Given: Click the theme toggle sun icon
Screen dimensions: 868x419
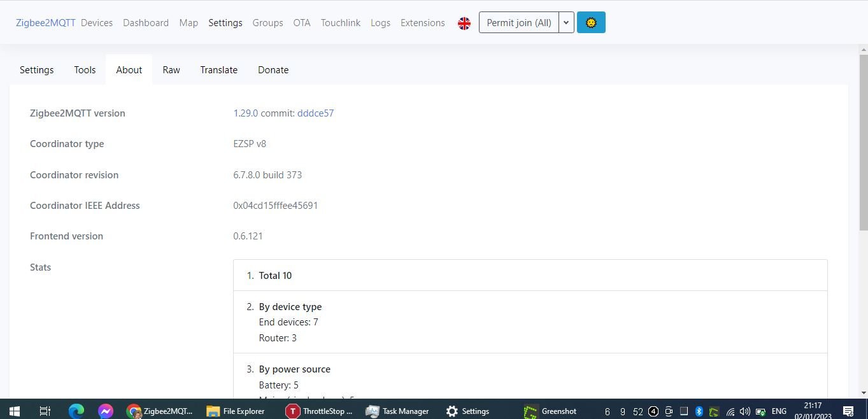Looking at the screenshot, I should 591,22.
